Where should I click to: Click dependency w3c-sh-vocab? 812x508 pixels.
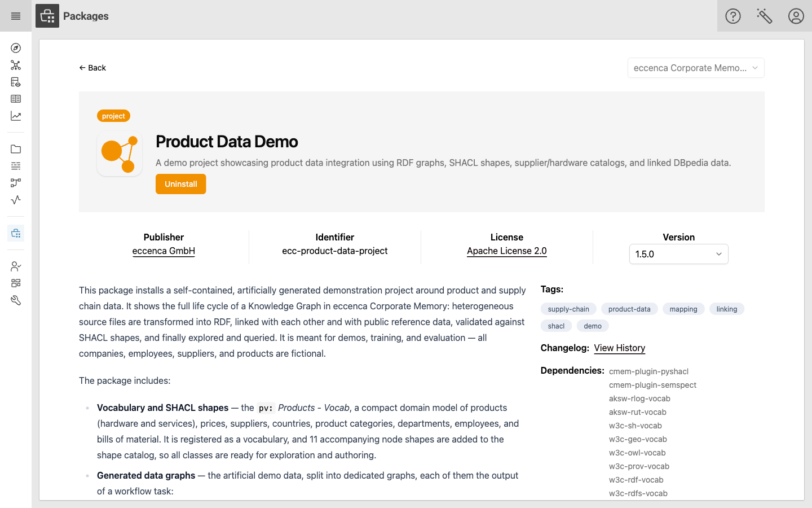coord(636,426)
